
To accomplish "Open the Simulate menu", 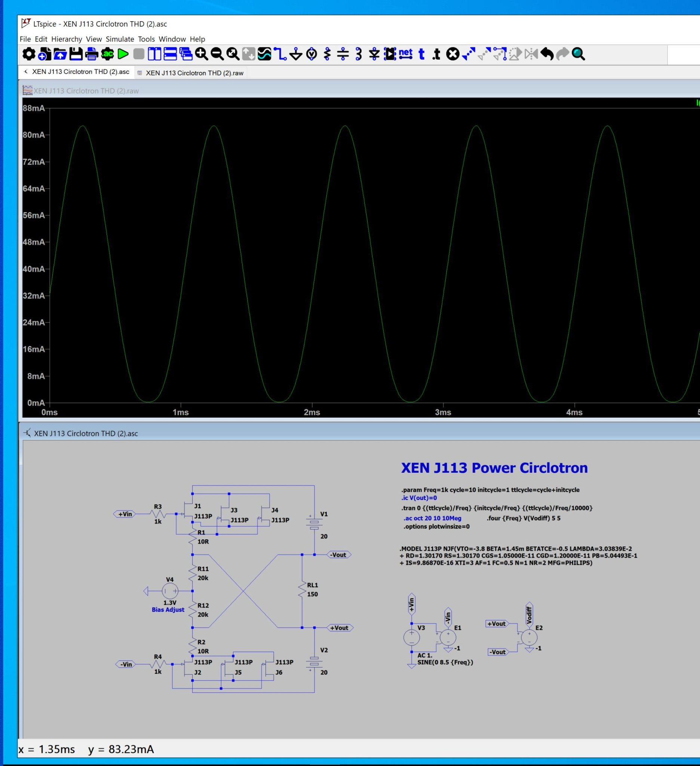I will [120, 39].
